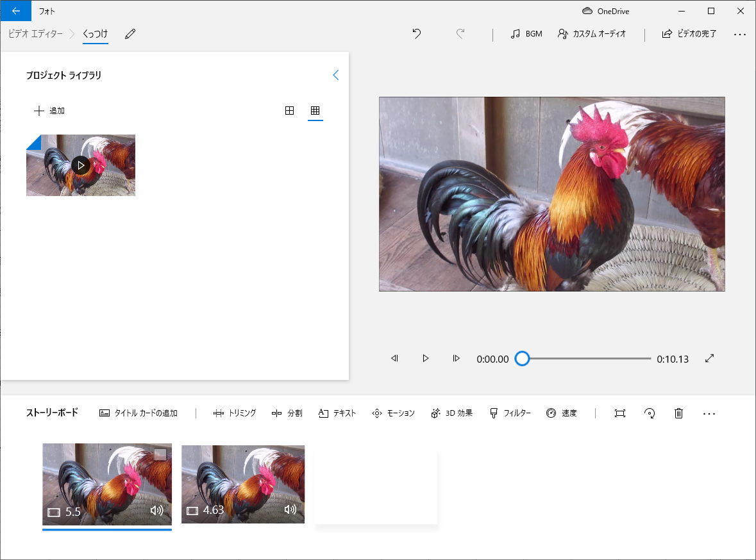Step forward one frame
Screen dimensions: 756x560
456,359
